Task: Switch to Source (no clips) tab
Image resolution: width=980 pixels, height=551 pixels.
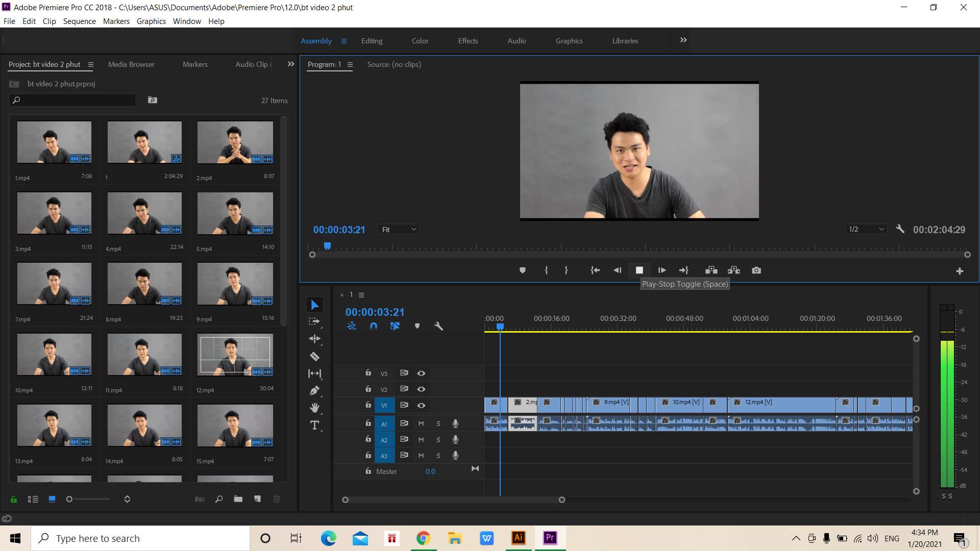Action: (394, 64)
